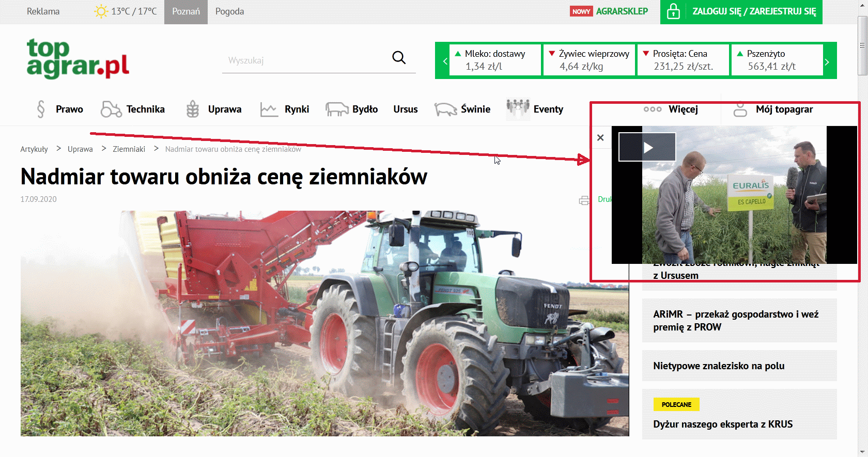Open Prosięta: Cena price ticker
The width and height of the screenshot is (868, 457).
pyautogui.click(x=683, y=60)
